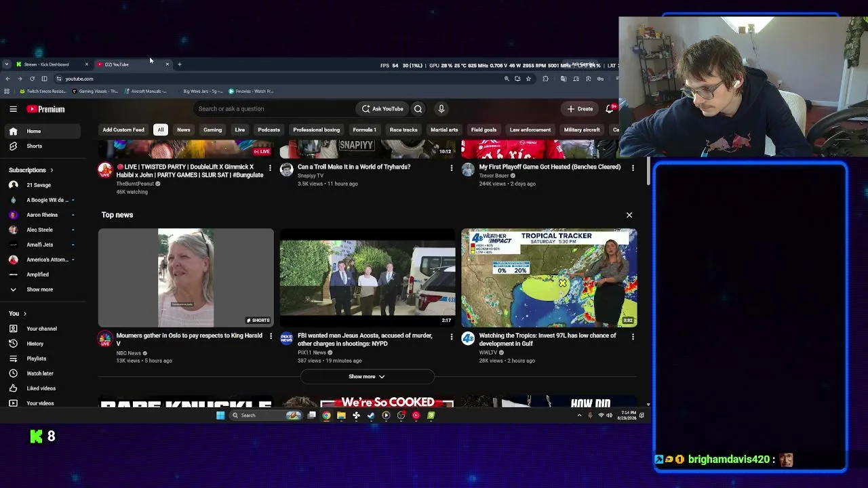
Task: Open Aaron Rheins subscription channel
Action: coord(43,215)
